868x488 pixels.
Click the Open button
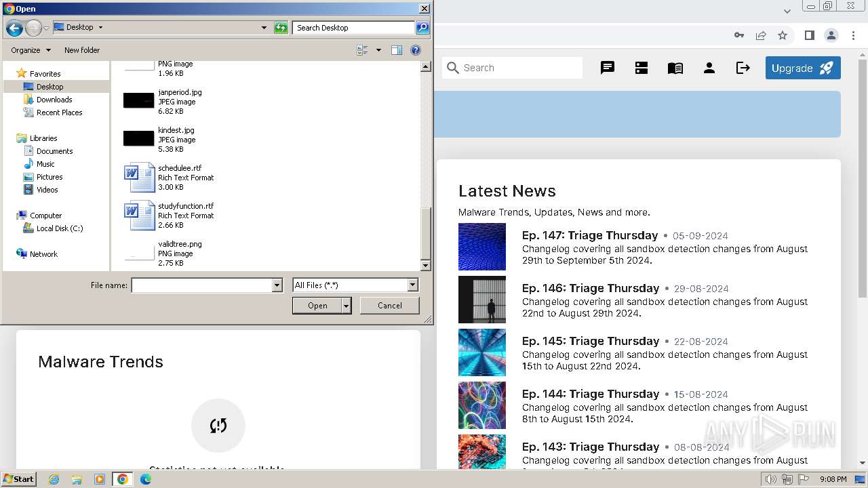coord(317,306)
